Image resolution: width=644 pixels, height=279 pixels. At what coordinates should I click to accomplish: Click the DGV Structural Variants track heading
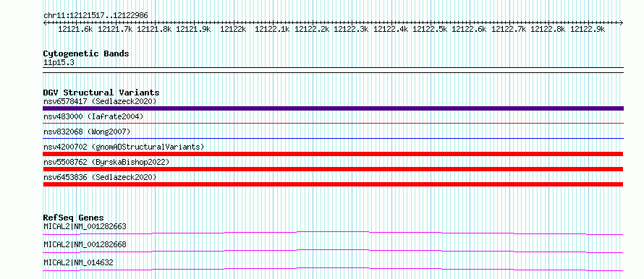click(101, 93)
